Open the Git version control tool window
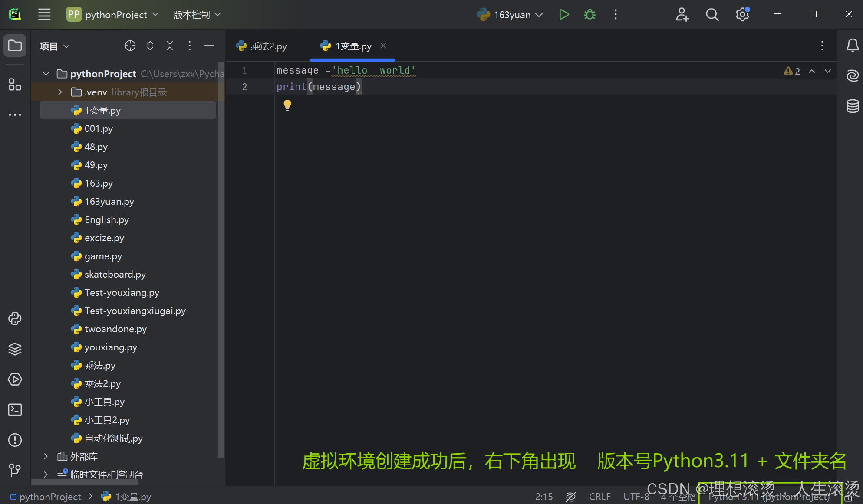This screenshot has width=863, height=504. (15, 470)
